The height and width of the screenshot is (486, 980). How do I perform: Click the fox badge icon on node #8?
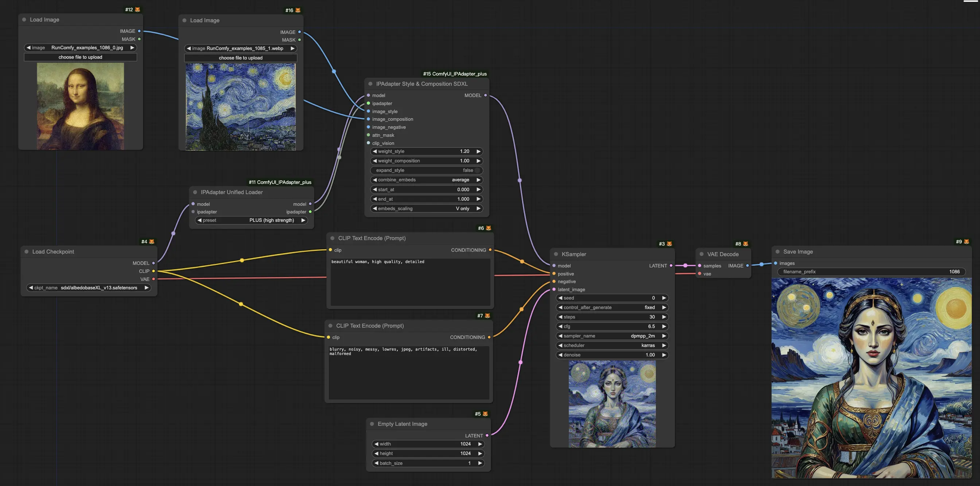tap(746, 244)
